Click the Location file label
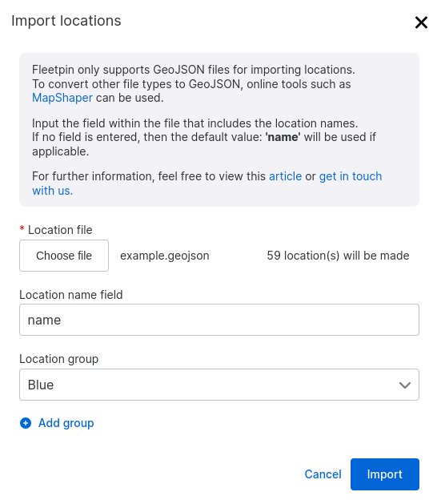Screen dimensions: 437x504 (x=60, y=230)
